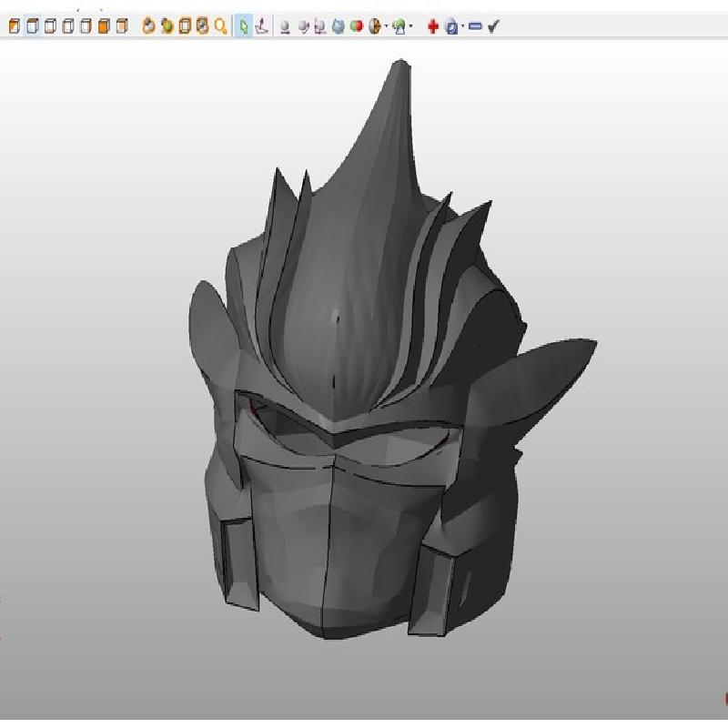Viewport: 728px width, 728px height.
Task: Click the first gray sphere display icon
Action: pyautogui.click(x=285, y=27)
